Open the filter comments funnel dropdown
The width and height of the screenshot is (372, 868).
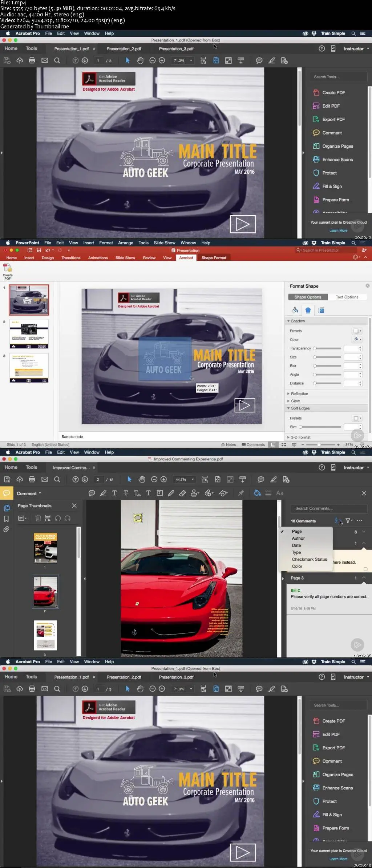point(349,521)
